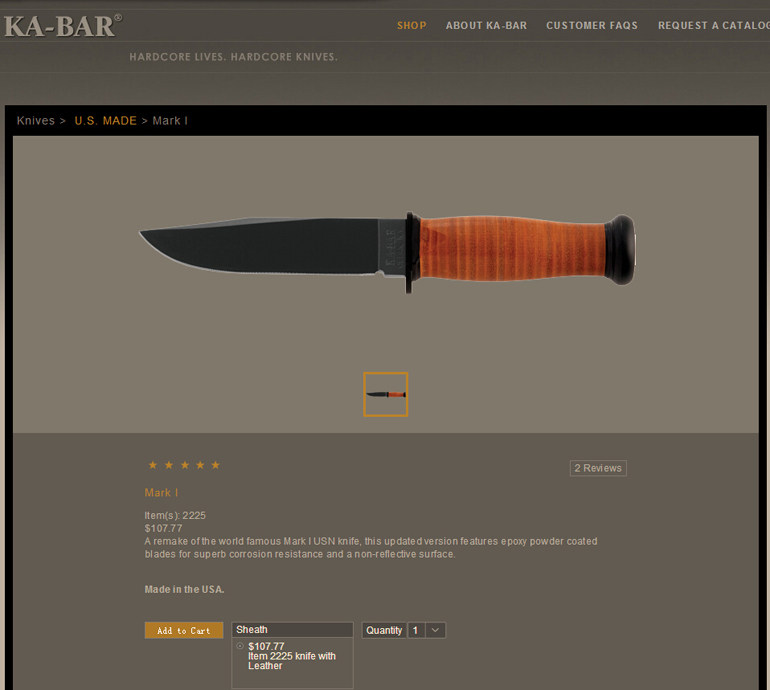Screen dimensions: 770x690
Task: Click the third rating star
Action: tap(185, 465)
